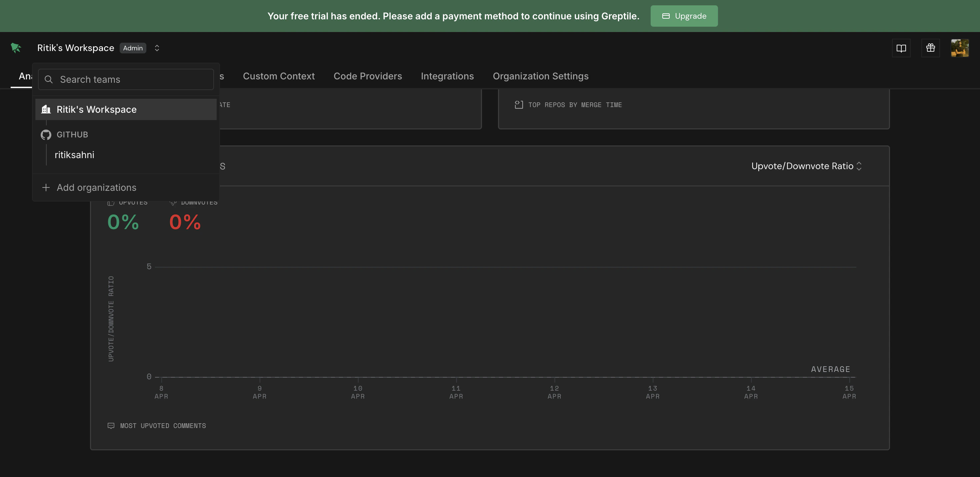Click the Most Upvoted Comments icon
The width and height of the screenshot is (980, 477).
(111, 426)
